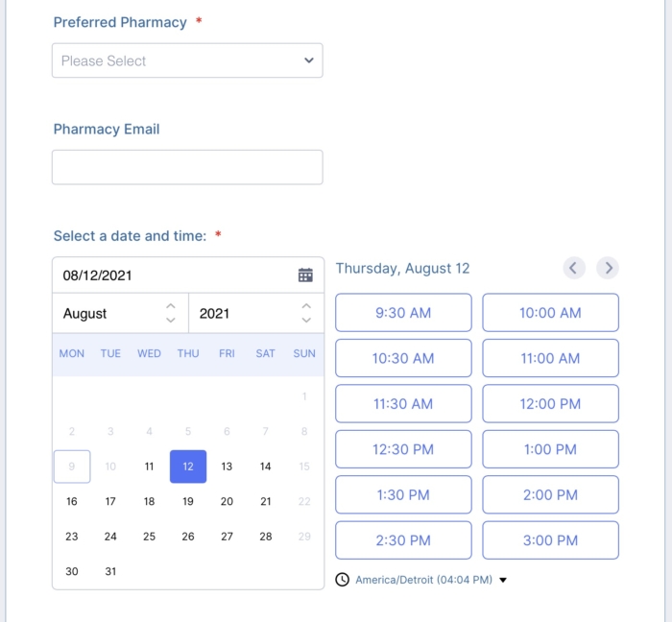Go to previous day with left arrow
This screenshot has width=672, height=622.
click(x=574, y=268)
